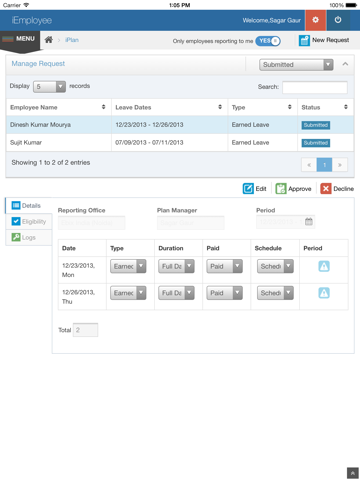Click the Welcome, Sagar Gaur text
360x480 pixels.
(271, 20)
